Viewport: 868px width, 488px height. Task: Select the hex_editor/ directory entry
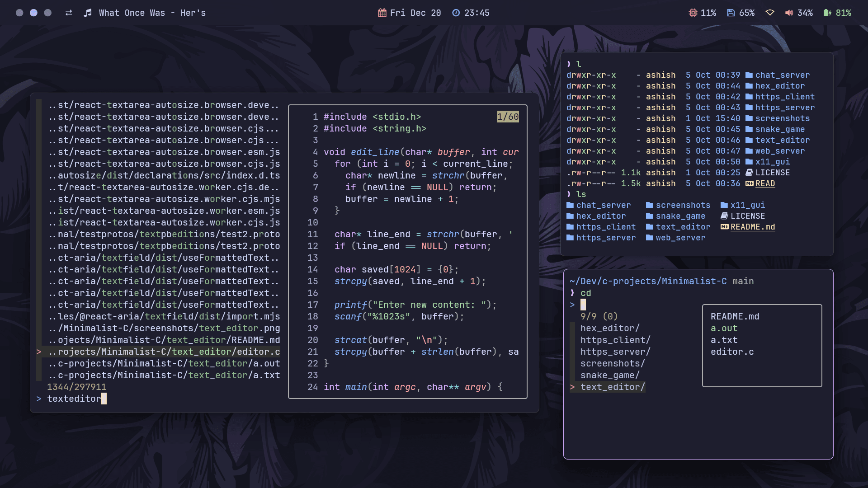(x=610, y=328)
